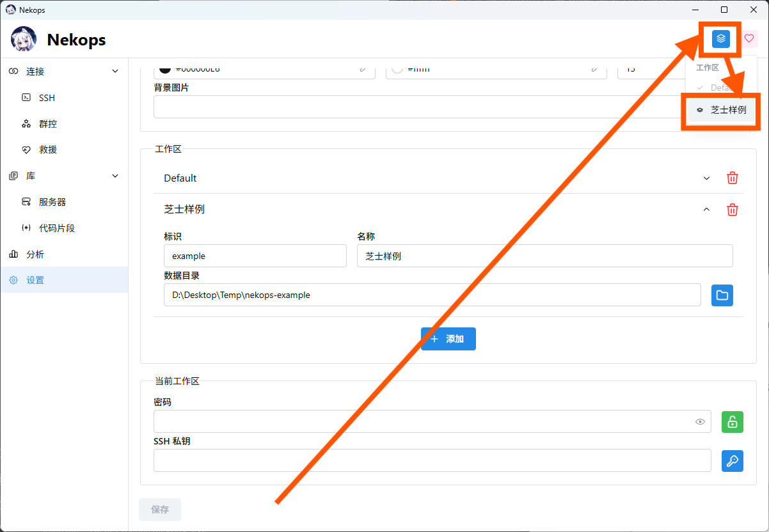The width and height of the screenshot is (769, 532).
Task: Click the black color swatch
Action: pyautogui.click(x=164, y=69)
